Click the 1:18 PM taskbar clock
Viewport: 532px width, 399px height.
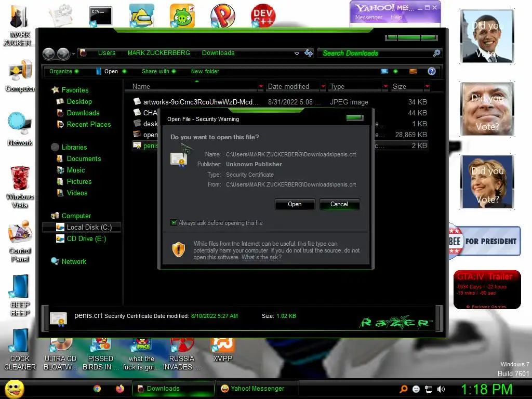pos(486,389)
